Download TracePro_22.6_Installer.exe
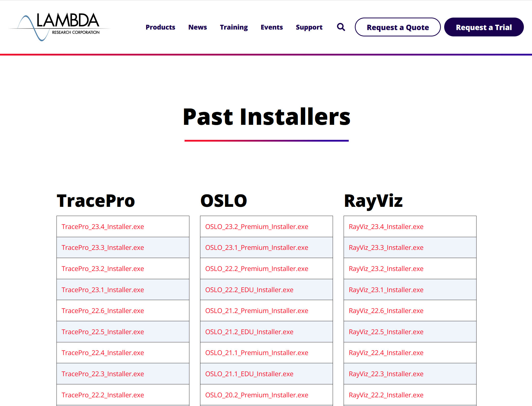 coord(103,310)
